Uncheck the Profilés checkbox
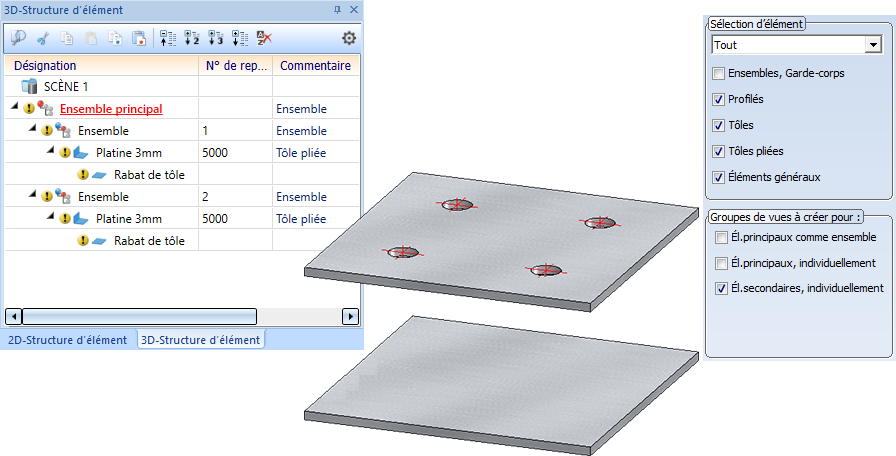Image resolution: width=896 pixels, height=456 pixels. pyautogui.click(x=718, y=99)
